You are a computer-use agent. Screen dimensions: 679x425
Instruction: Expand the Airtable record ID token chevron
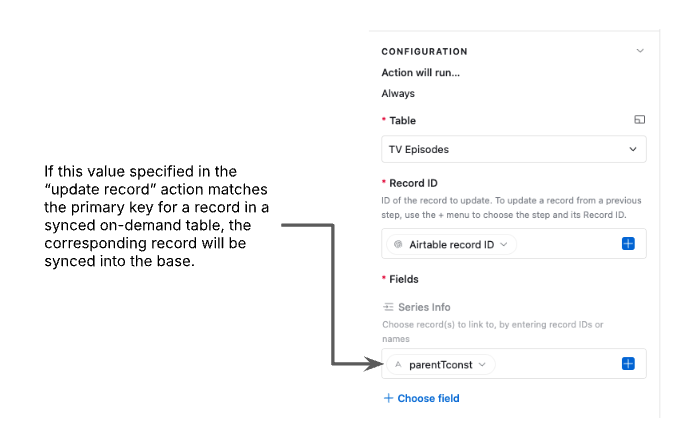click(x=504, y=244)
